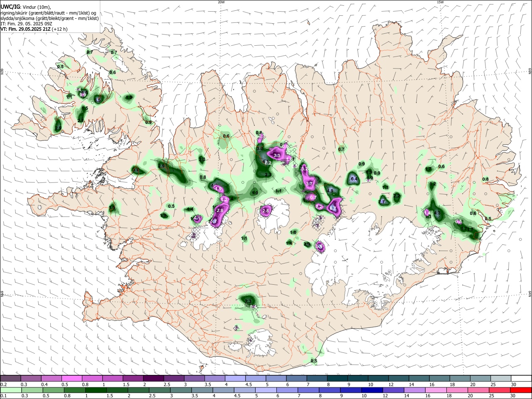Click the 'VT: Fim. 29.05.2025 21Z (+12 h)' line
Screen dimensions: 532x399
34,29
